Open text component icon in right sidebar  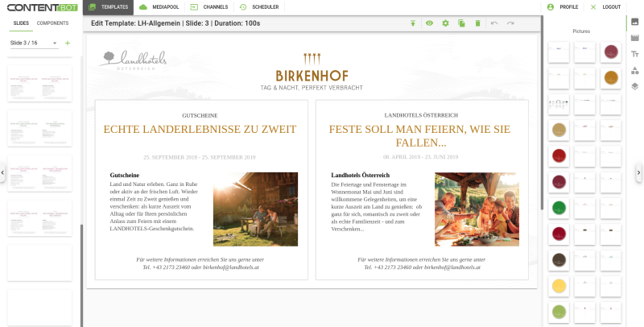point(635,54)
